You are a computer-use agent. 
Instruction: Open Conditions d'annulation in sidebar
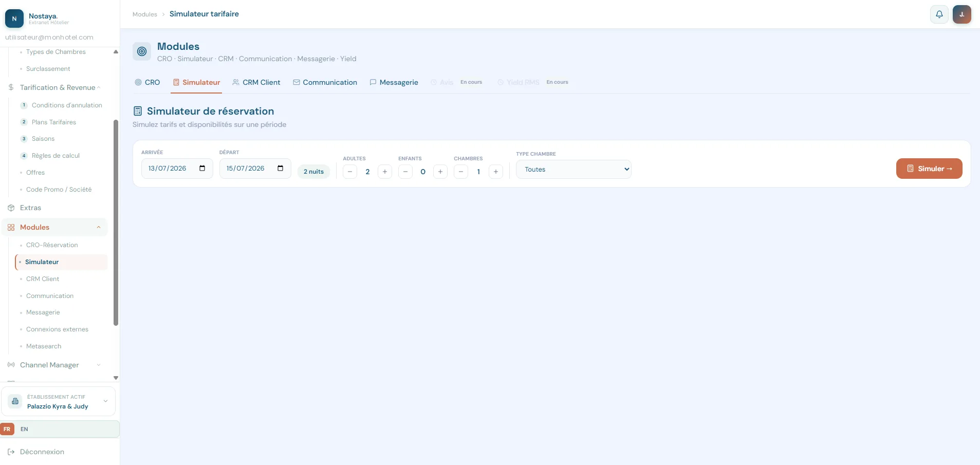[x=67, y=105]
